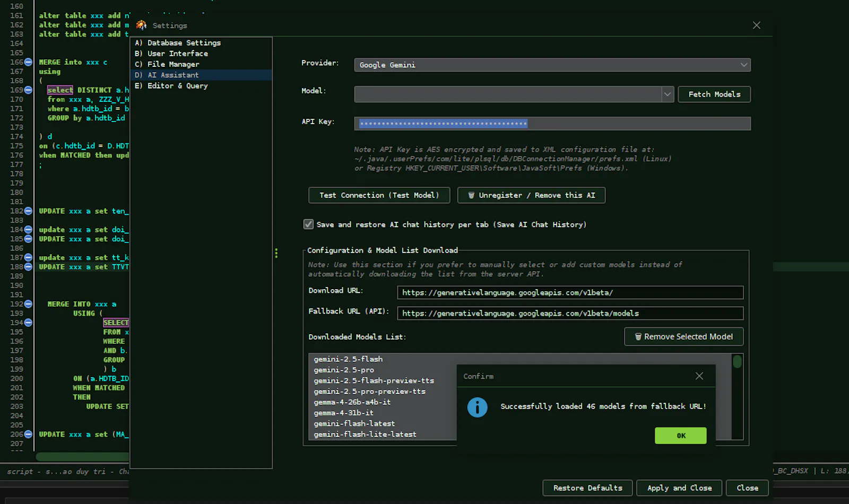Collapse code fold marker at line 182
The width and height of the screenshot is (849, 504).
click(x=29, y=211)
